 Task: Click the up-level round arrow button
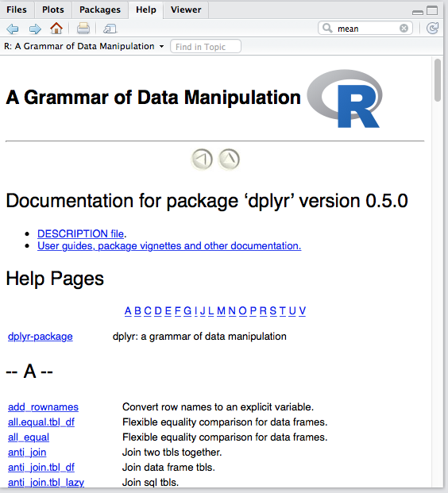(229, 160)
